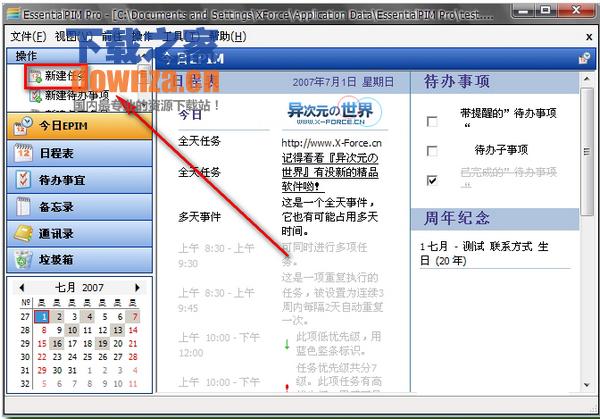Open the http://www.X-Force.cn link
600x419 pixels.
(331, 143)
